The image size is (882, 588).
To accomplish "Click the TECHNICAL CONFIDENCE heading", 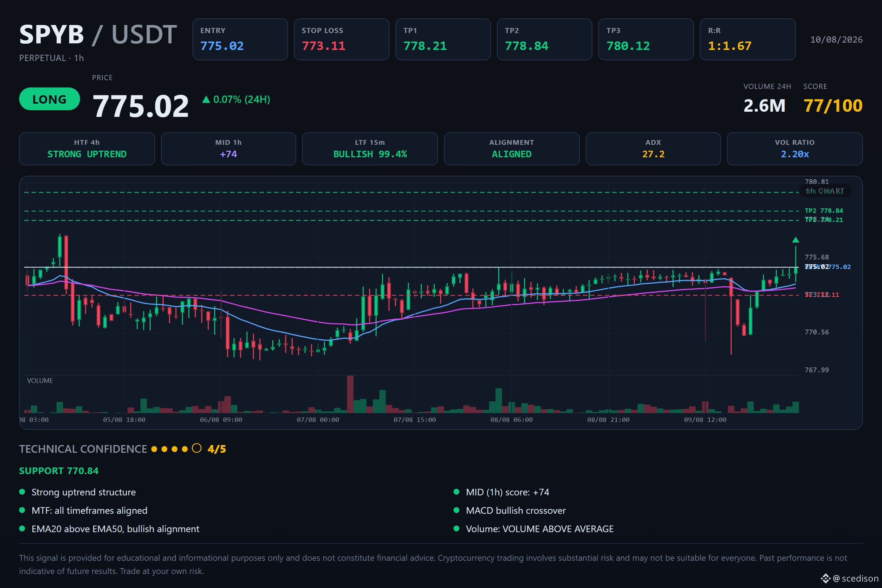I will pyautogui.click(x=83, y=449).
